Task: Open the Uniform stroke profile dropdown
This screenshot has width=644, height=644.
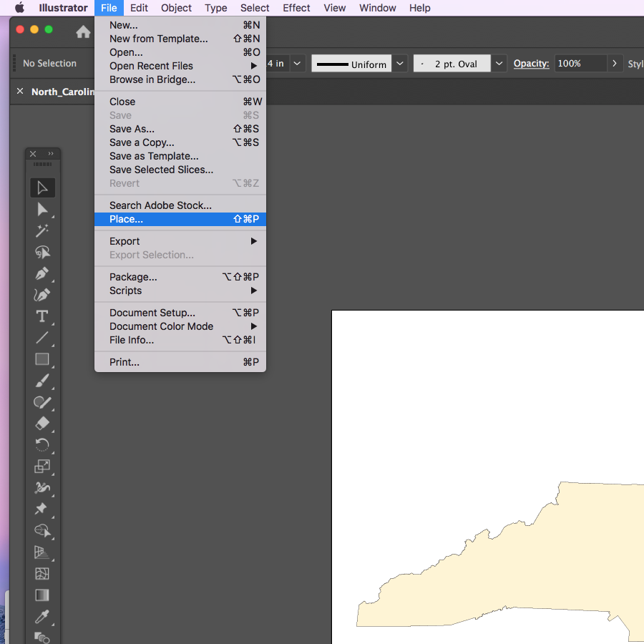Action: point(399,64)
